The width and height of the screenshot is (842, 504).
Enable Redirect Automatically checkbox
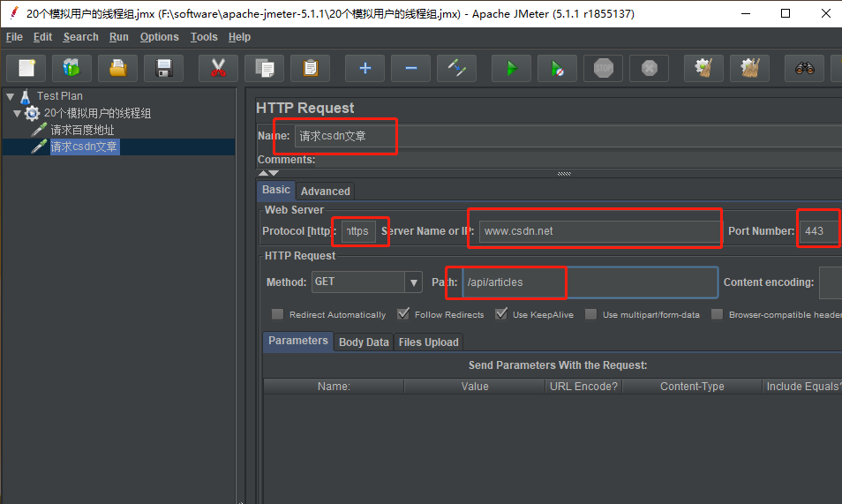pos(278,314)
